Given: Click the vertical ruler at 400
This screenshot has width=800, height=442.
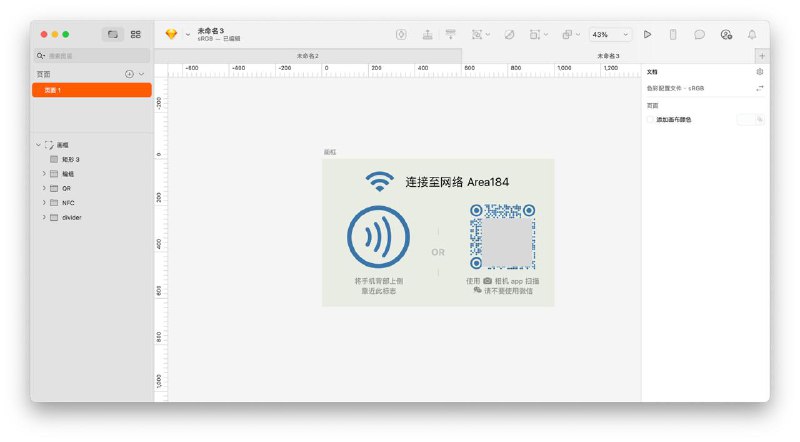Looking at the screenshot, I should [160, 243].
